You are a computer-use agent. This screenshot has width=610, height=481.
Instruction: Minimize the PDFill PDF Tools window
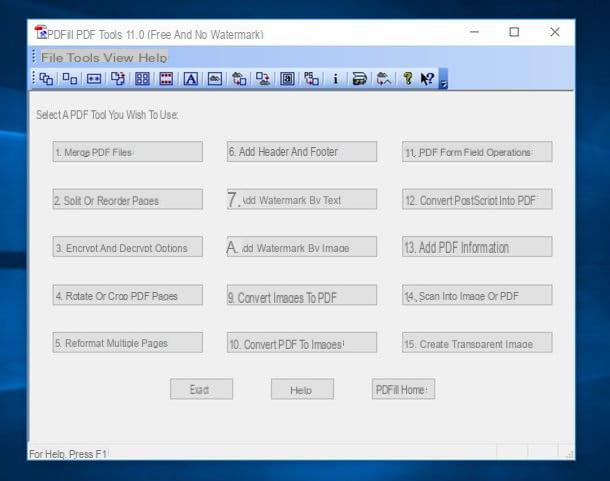point(474,32)
